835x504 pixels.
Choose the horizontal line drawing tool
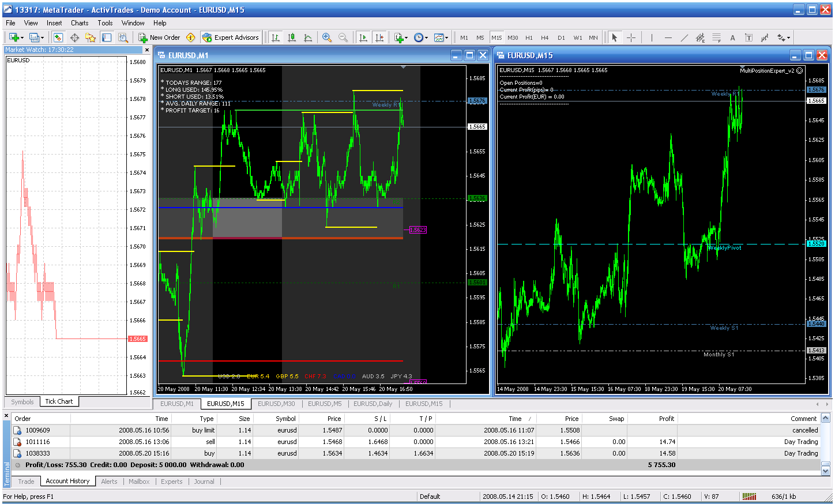668,37
